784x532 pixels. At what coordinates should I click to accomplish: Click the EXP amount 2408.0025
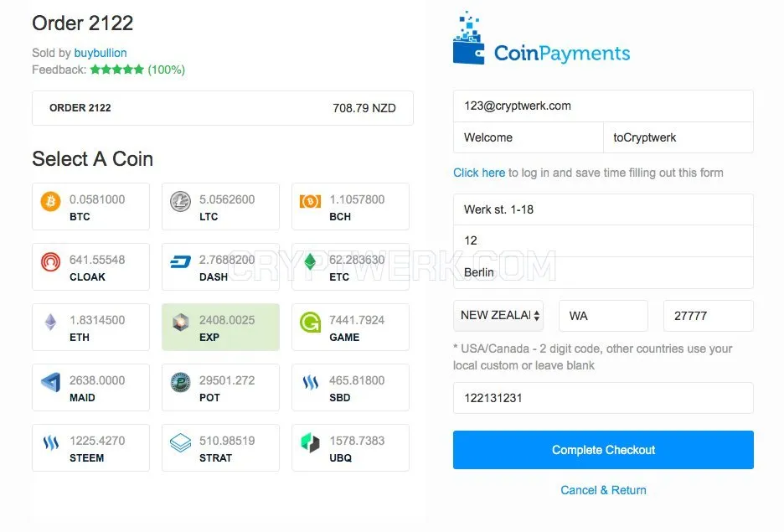[x=227, y=321]
